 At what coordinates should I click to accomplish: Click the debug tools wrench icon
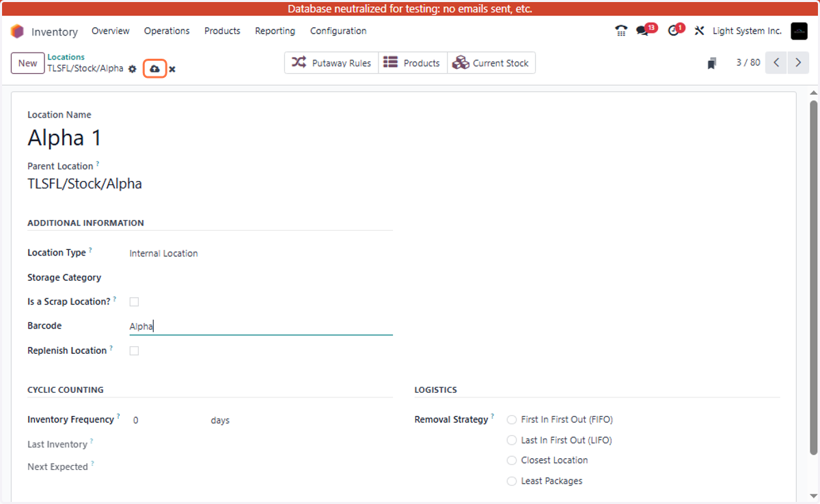(699, 31)
